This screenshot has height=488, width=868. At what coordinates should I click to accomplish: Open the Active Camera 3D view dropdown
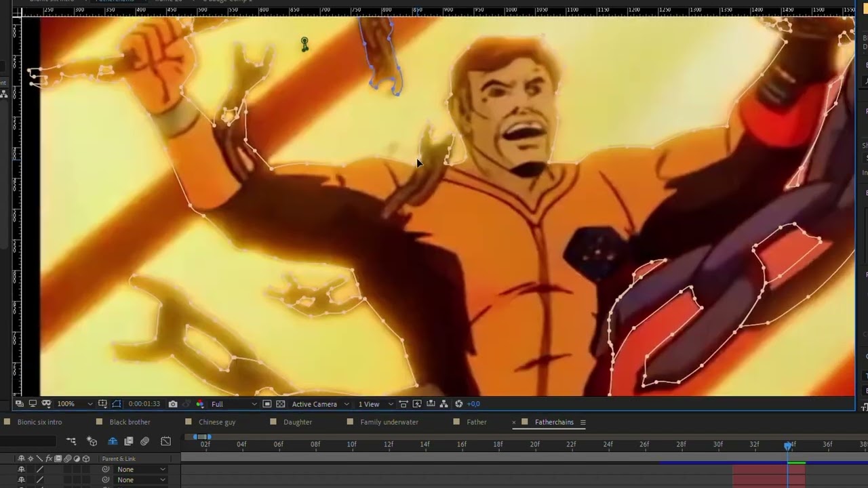point(321,404)
